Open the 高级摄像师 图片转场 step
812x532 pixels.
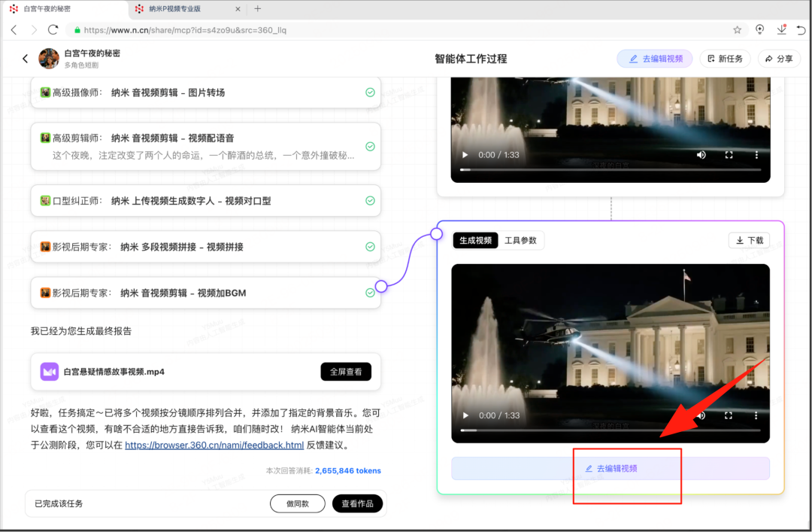pyautogui.click(x=205, y=93)
